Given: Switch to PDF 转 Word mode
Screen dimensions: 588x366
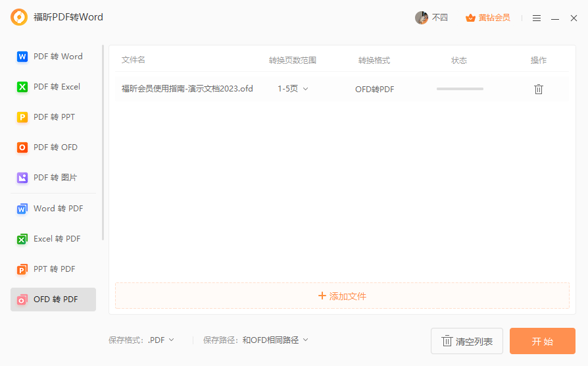Looking at the screenshot, I should [x=53, y=57].
